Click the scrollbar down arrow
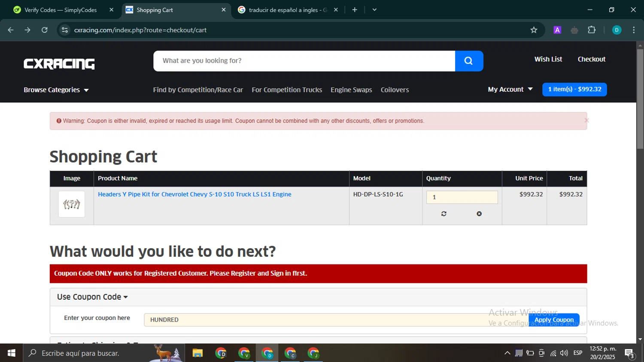Screen dimensions: 644x362 click(x=640, y=339)
